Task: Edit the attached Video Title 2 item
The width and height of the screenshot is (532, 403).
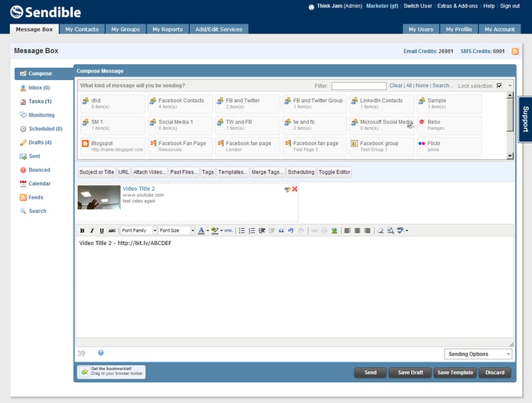Action: (287, 189)
